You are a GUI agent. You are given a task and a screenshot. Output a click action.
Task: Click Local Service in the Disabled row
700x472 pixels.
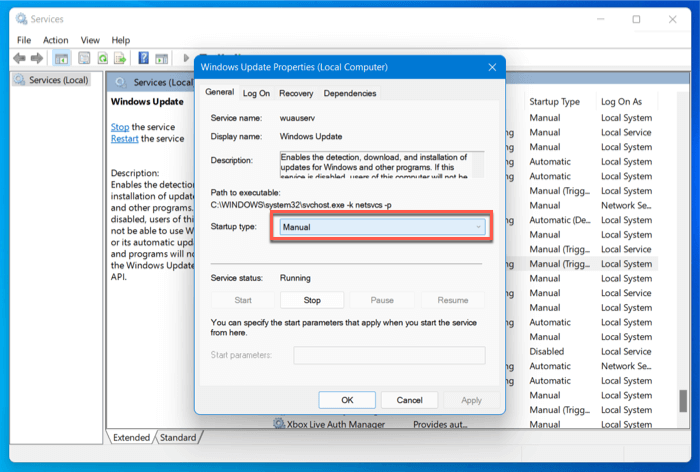(626, 351)
